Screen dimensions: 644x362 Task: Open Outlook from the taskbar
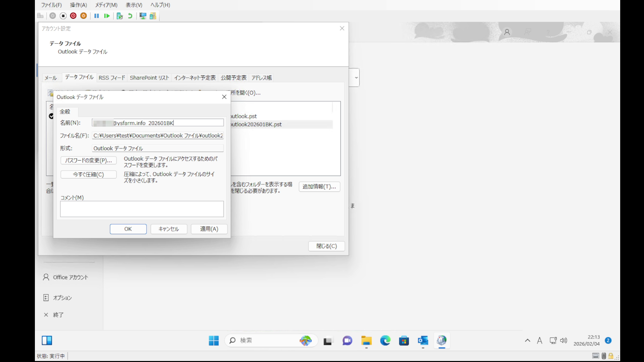tap(423, 341)
